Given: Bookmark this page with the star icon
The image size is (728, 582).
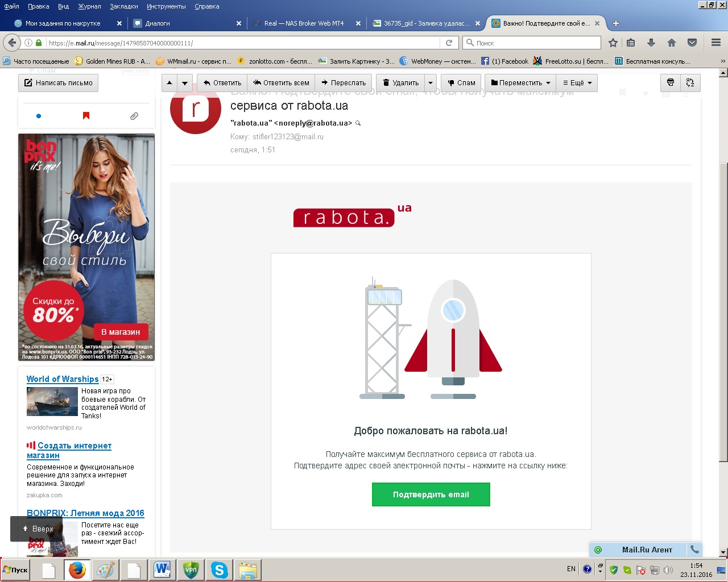Looking at the screenshot, I should 613,43.
